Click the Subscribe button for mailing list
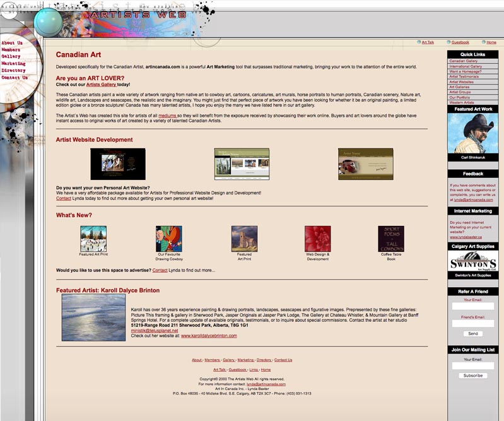504x421 pixels. tap(472, 376)
